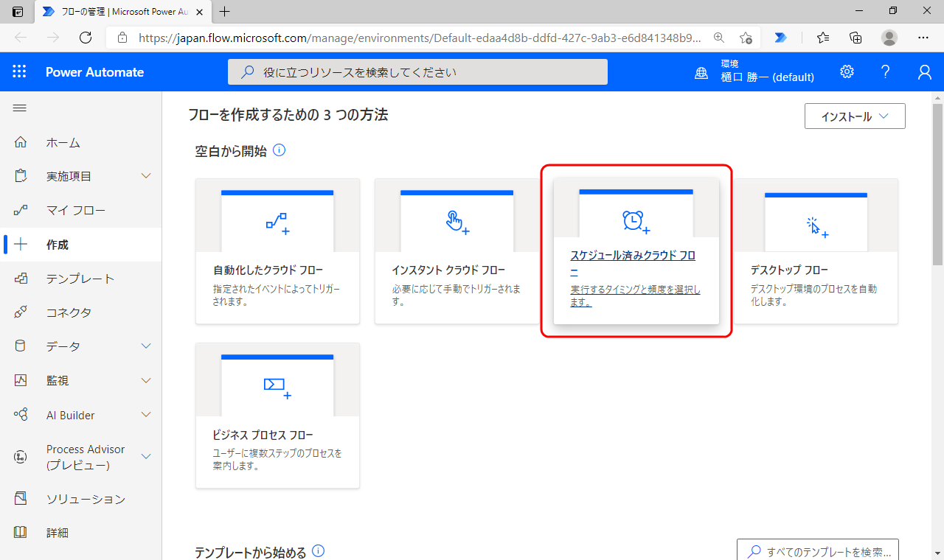Select ソリューション in navigation
The image size is (944, 560).
(86, 499)
